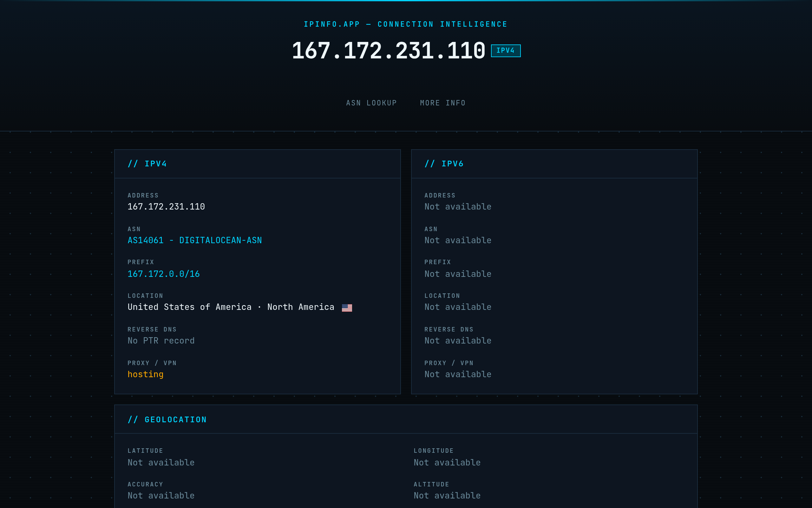Select the IPv4 address value 167.172.231.110
Image resolution: width=812 pixels, height=508 pixels.
click(166, 207)
